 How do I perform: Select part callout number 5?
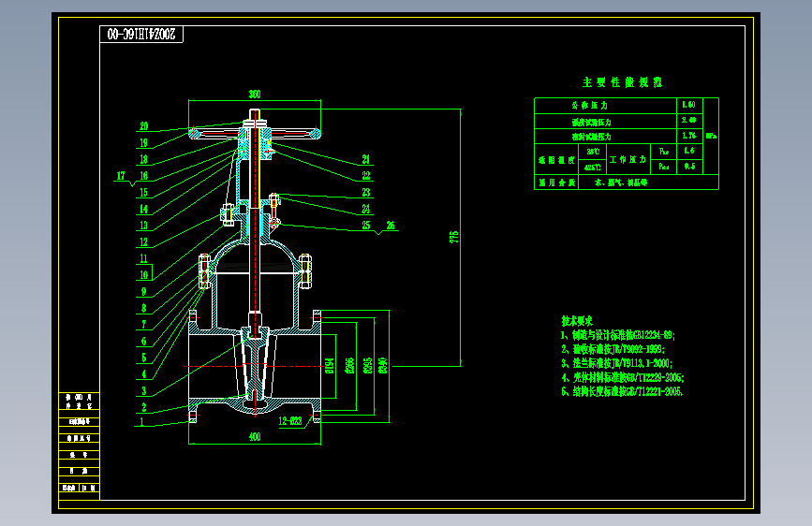144,358
